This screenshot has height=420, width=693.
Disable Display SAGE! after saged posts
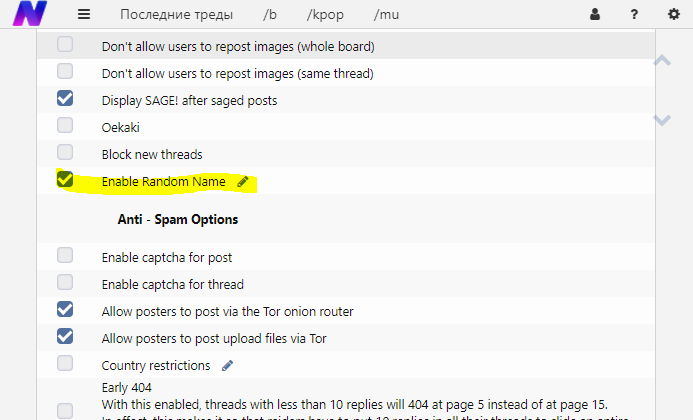pyautogui.click(x=65, y=99)
